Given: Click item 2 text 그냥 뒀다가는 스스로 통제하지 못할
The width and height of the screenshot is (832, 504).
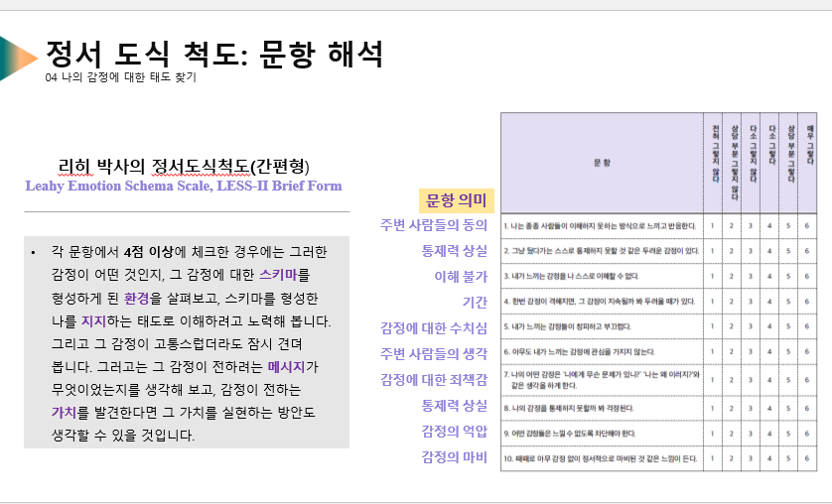Looking at the screenshot, I should (602, 251).
